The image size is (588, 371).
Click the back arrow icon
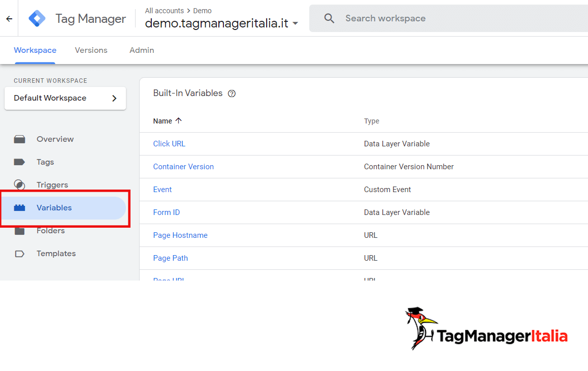coord(9,18)
